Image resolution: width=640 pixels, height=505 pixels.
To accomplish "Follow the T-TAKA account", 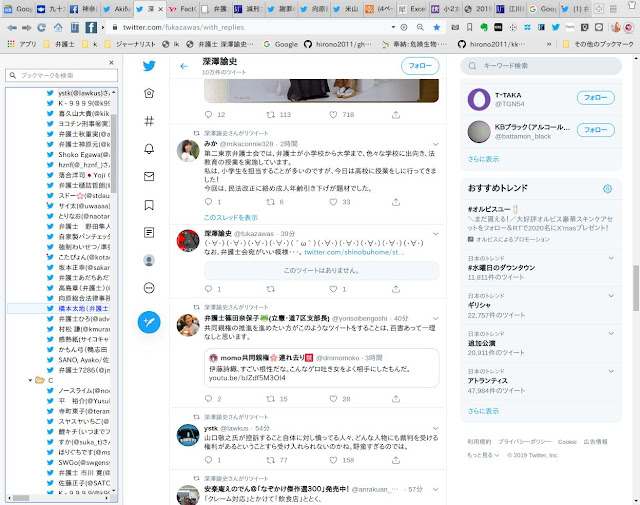I will [596, 98].
